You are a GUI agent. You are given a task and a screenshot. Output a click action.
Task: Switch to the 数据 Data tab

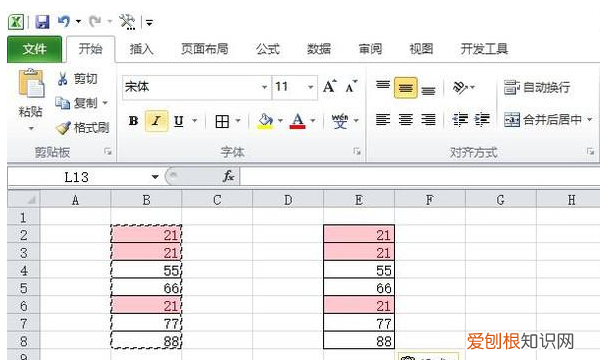[x=319, y=49]
